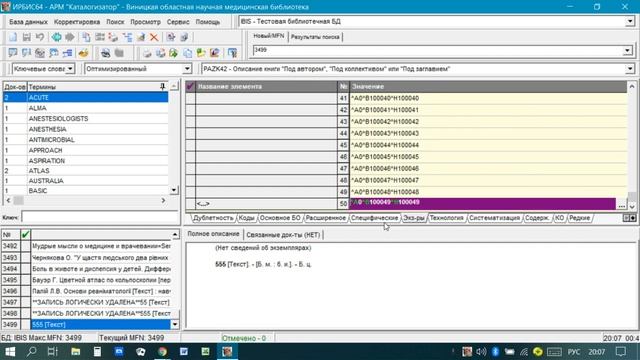The image size is (640, 360).
Task: Click the teal previous-record arrow icon
Action: click(56, 38)
